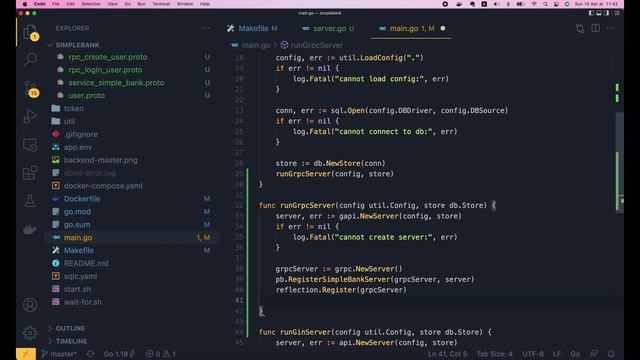The height and width of the screenshot is (360, 640).
Task: Open the Manage gear icon
Action: coord(30,333)
